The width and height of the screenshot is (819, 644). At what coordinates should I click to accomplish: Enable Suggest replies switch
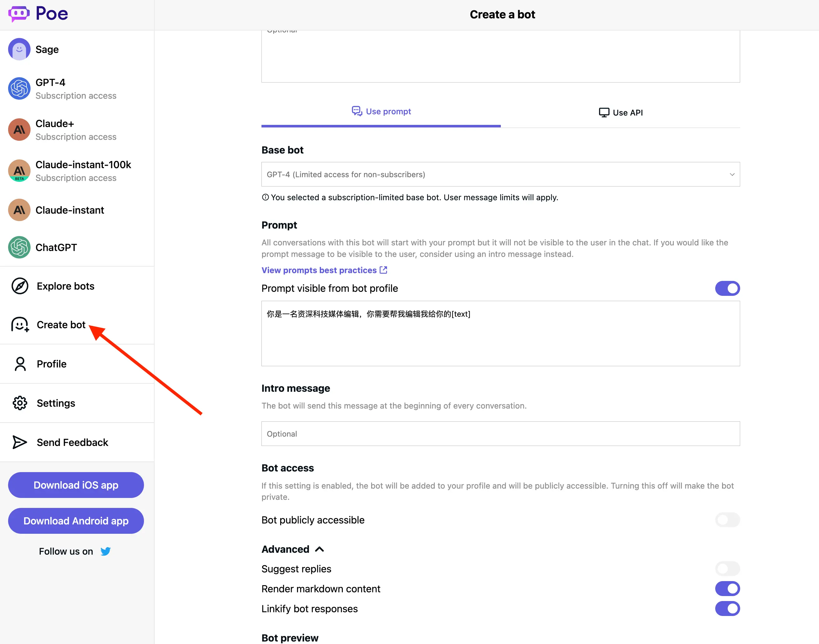(727, 569)
